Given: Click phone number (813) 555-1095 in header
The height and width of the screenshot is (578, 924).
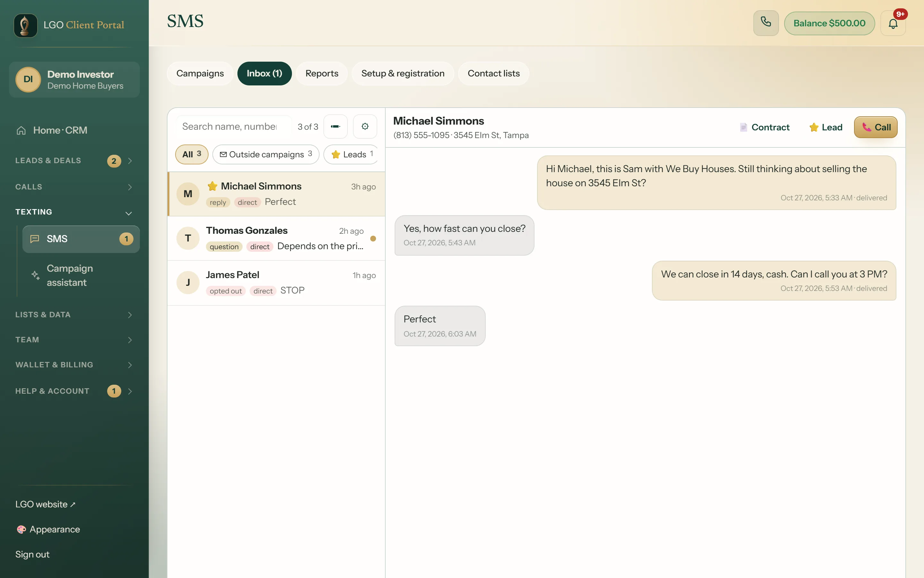Looking at the screenshot, I should [421, 135].
